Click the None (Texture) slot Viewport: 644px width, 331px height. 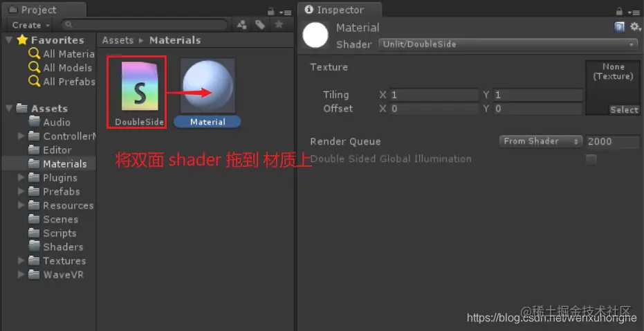(x=613, y=87)
